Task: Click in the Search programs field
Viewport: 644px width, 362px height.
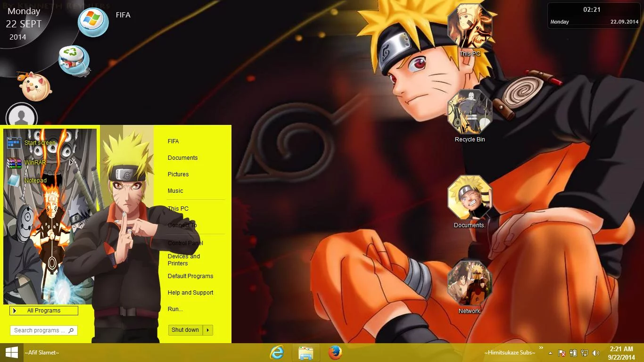Action: (x=43, y=330)
